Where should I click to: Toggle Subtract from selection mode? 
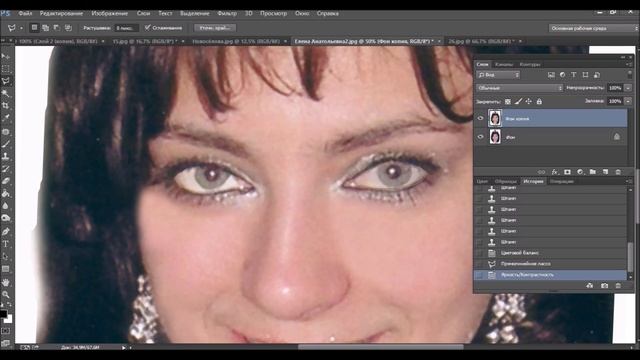point(56,28)
